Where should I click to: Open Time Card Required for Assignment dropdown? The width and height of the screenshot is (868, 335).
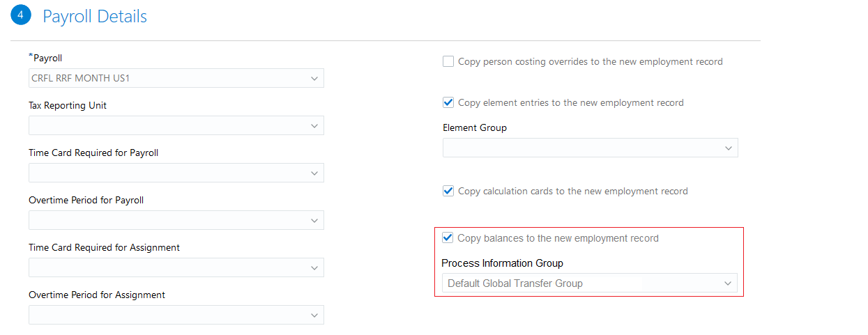pyautogui.click(x=314, y=268)
